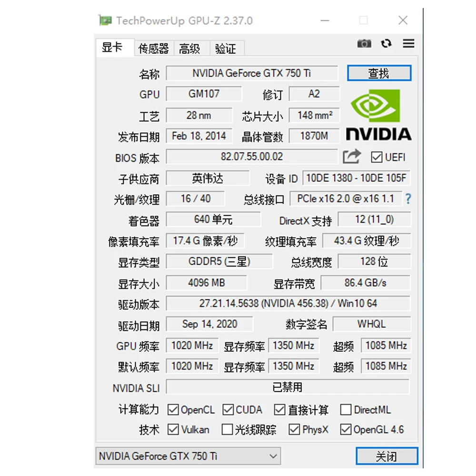
Task: Open the GPU selection dropdown
Action: [x=188, y=456]
